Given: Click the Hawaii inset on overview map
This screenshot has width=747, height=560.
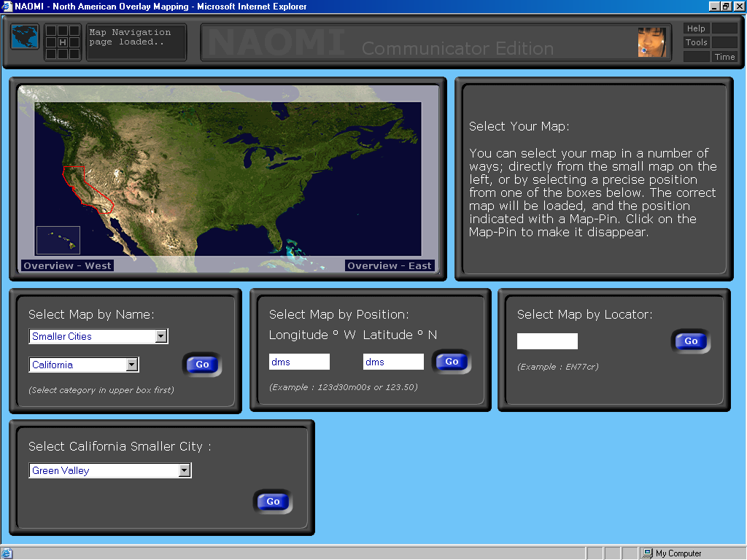Looking at the screenshot, I should tap(58, 240).
